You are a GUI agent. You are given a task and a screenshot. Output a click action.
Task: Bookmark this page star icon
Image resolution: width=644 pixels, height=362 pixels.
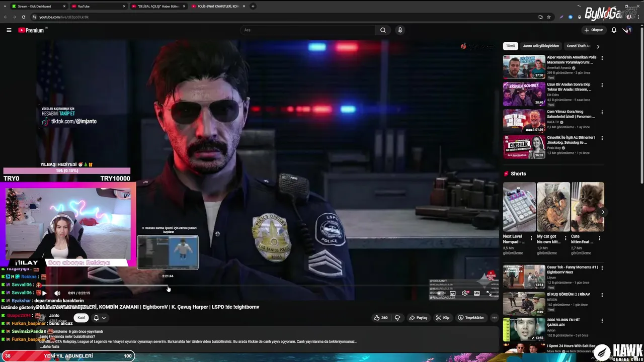coord(549,17)
